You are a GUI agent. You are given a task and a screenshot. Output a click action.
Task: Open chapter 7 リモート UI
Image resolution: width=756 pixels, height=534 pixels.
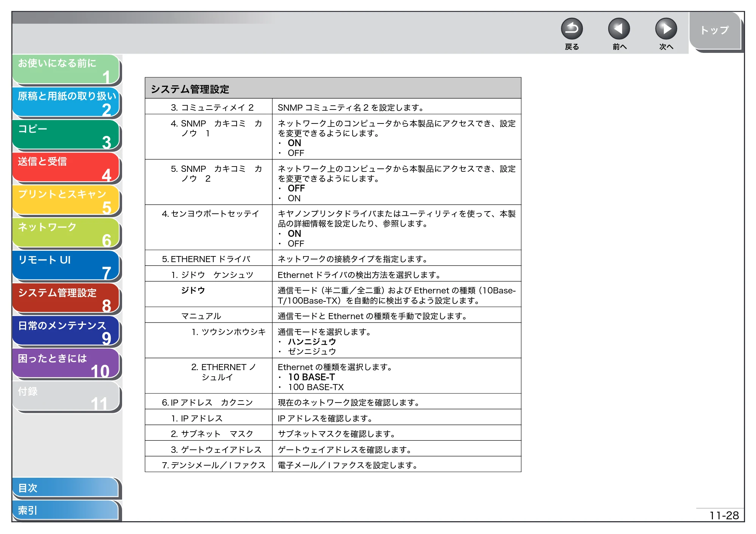pyautogui.click(x=66, y=266)
